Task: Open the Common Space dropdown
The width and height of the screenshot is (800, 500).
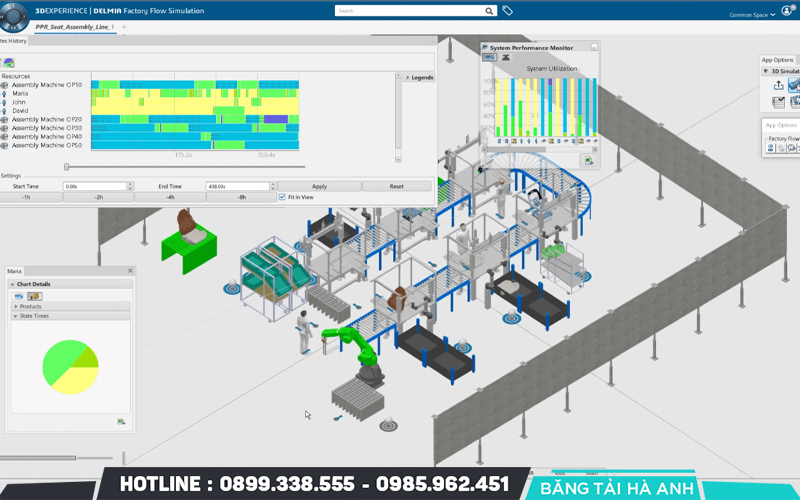Action: coord(751,15)
